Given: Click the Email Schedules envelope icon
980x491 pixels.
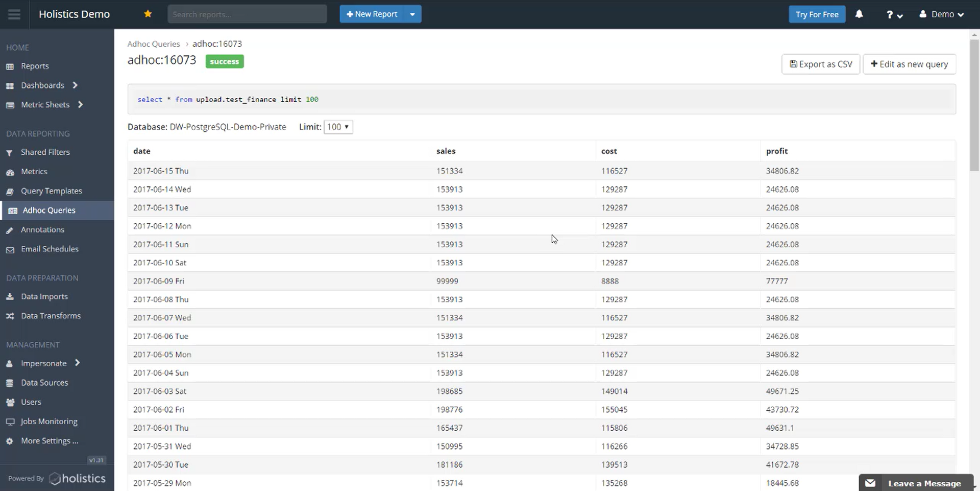Looking at the screenshot, I should 10,250.
